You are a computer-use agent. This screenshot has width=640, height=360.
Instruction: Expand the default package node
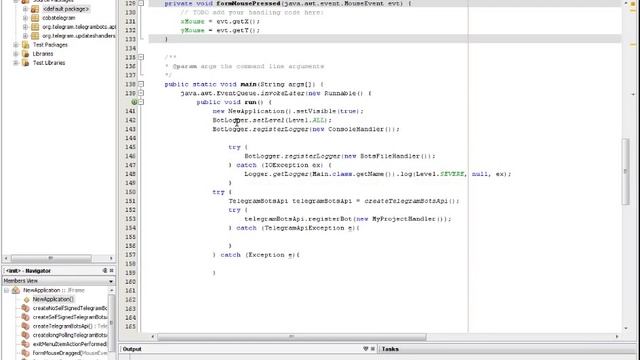(x=25, y=9)
